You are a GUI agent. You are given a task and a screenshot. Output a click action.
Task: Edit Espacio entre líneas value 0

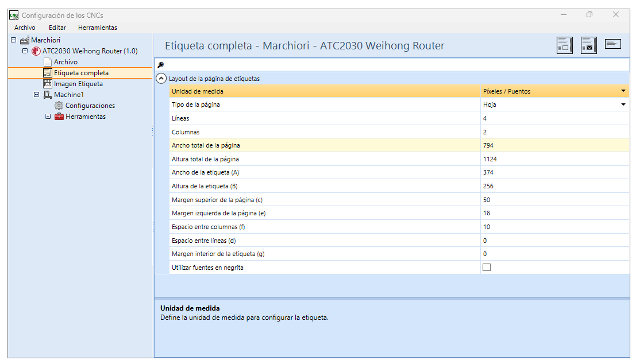(554, 241)
